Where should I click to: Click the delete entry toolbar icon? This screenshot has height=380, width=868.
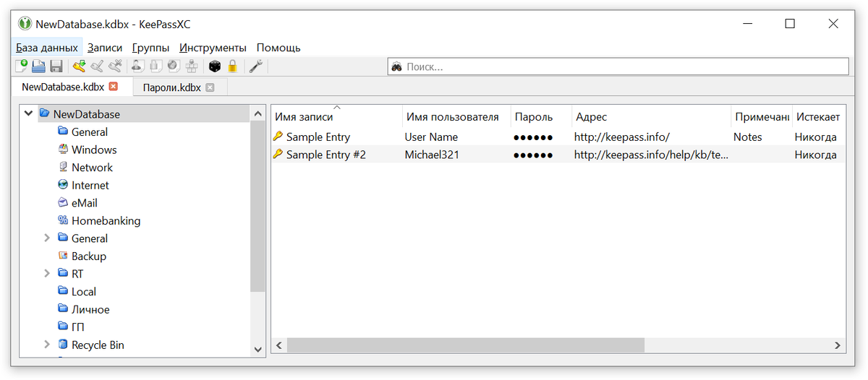click(115, 66)
